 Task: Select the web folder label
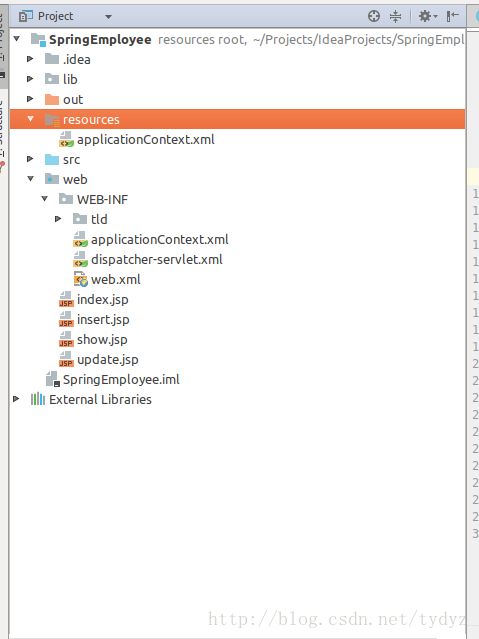click(x=75, y=179)
